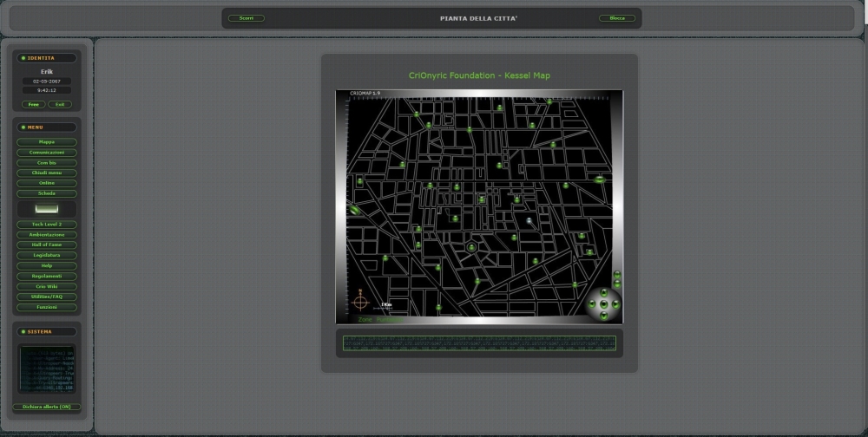Pan the Kessel map upward with the up arrow
868x437 pixels.
coord(604,292)
